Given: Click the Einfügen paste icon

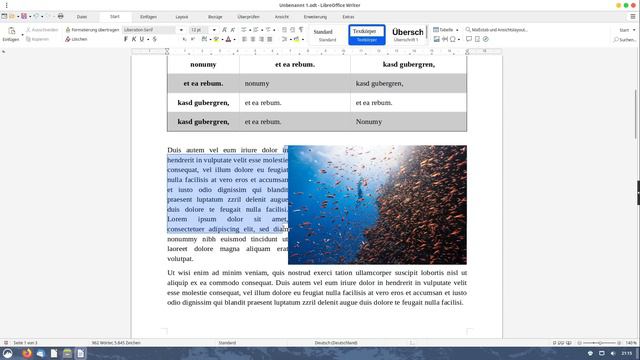Looking at the screenshot, I should pyautogui.click(x=11, y=34).
